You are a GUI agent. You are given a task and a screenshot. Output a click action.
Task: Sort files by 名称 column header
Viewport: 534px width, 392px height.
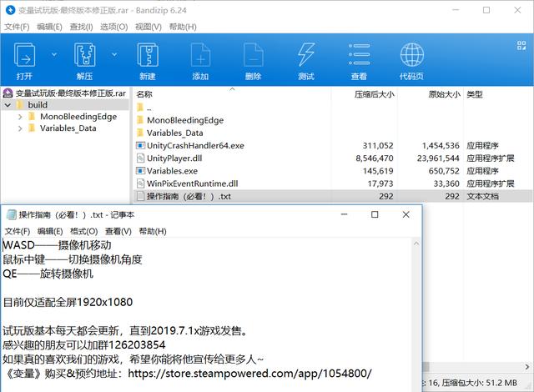(x=145, y=94)
